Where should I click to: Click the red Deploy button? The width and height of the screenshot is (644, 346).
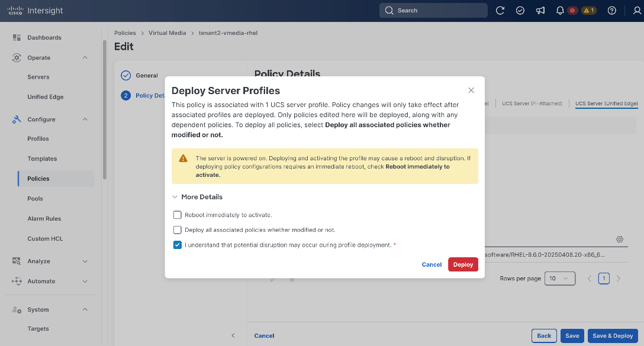click(x=463, y=265)
